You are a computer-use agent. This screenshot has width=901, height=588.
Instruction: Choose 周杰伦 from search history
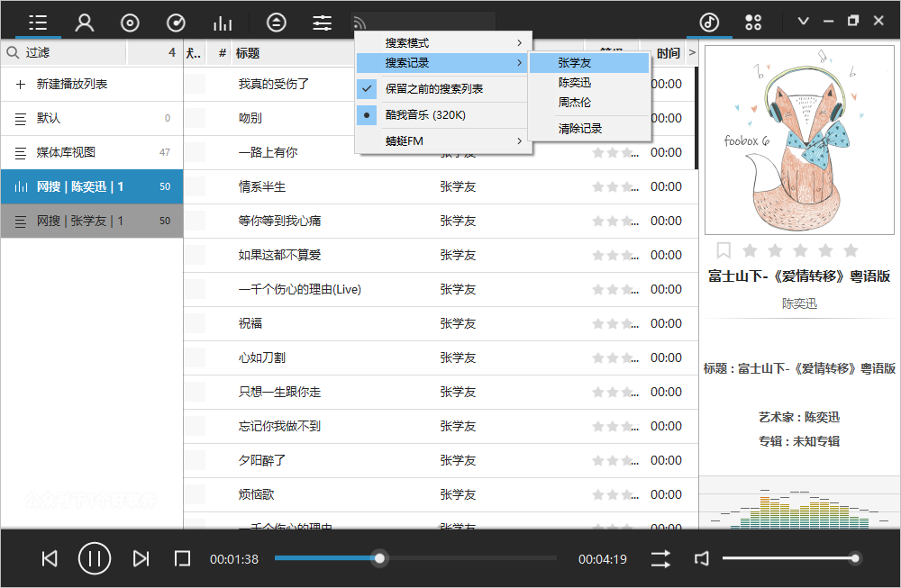(x=574, y=103)
